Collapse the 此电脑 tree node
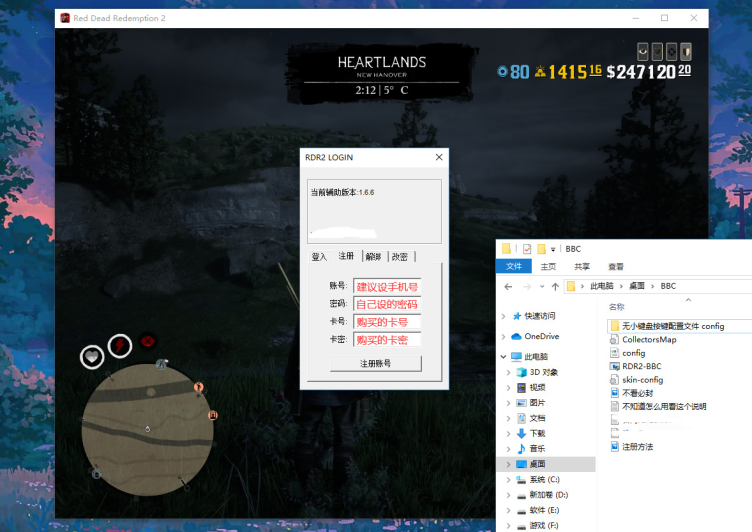 click(503, 356)
